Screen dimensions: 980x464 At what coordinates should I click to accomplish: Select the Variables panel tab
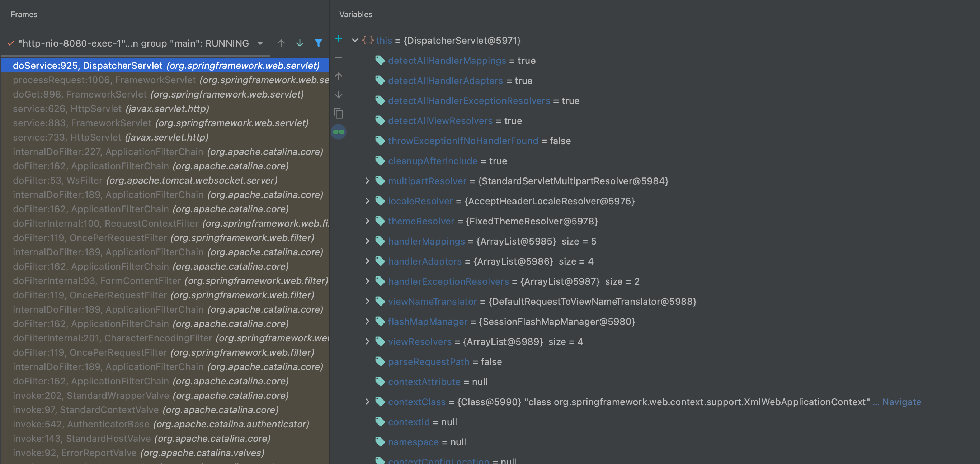pyautogui.click(x=355, y=14)
